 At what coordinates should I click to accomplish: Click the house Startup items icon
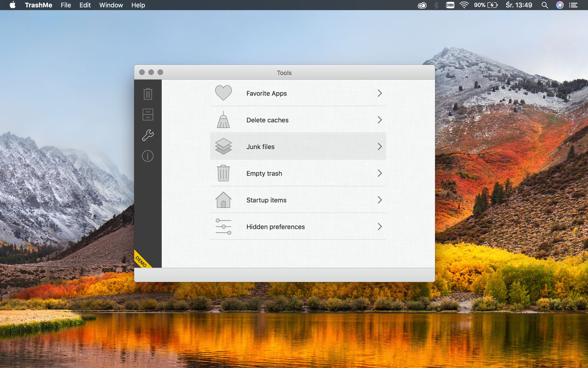click(x=223, y=200)
